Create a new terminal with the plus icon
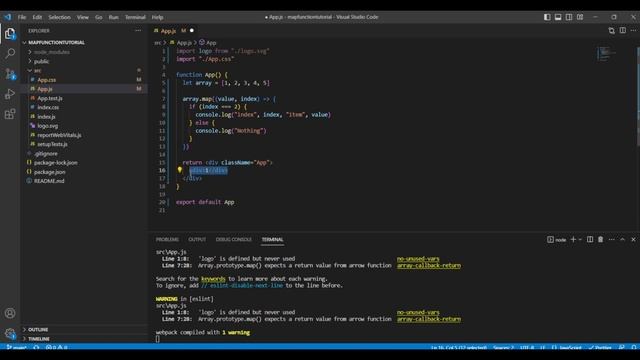640x360 pixels. click(x=573, y=240)
